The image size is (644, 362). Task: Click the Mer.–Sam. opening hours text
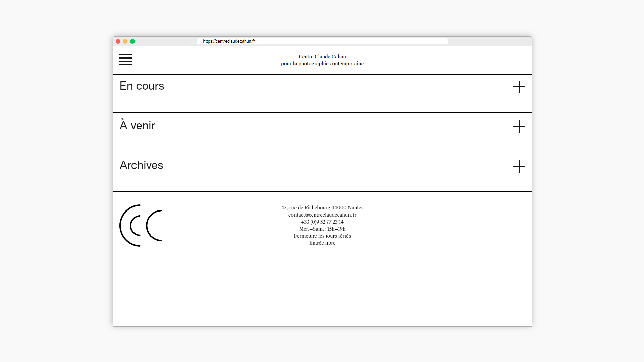pyautogui.click(x=322, y=229)
